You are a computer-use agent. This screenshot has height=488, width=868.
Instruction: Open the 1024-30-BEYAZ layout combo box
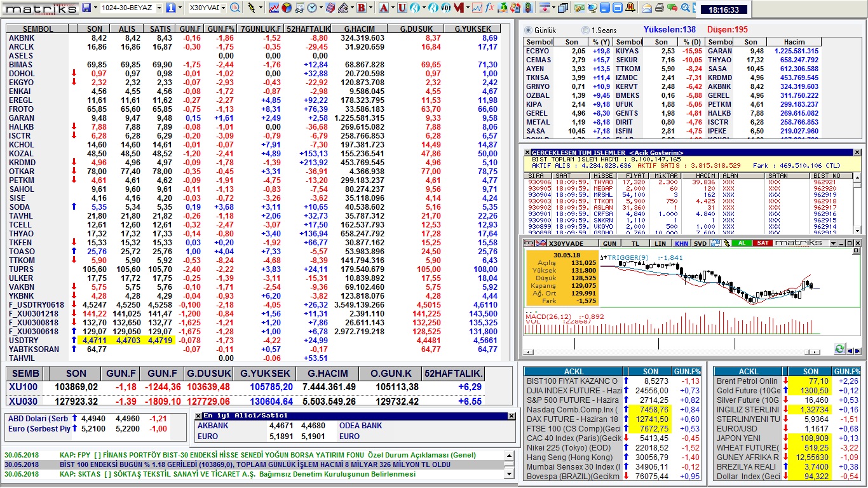tap(131, 8)
